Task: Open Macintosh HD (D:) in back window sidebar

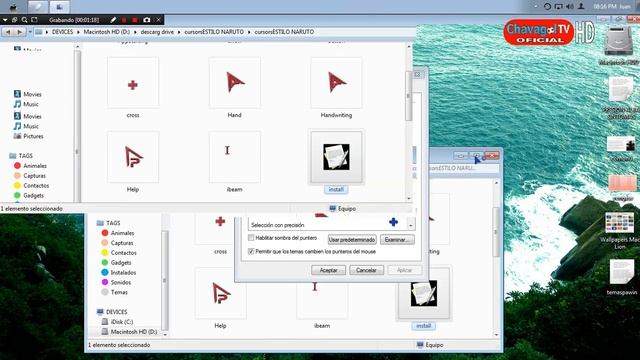Action: [x=129, y=332]
